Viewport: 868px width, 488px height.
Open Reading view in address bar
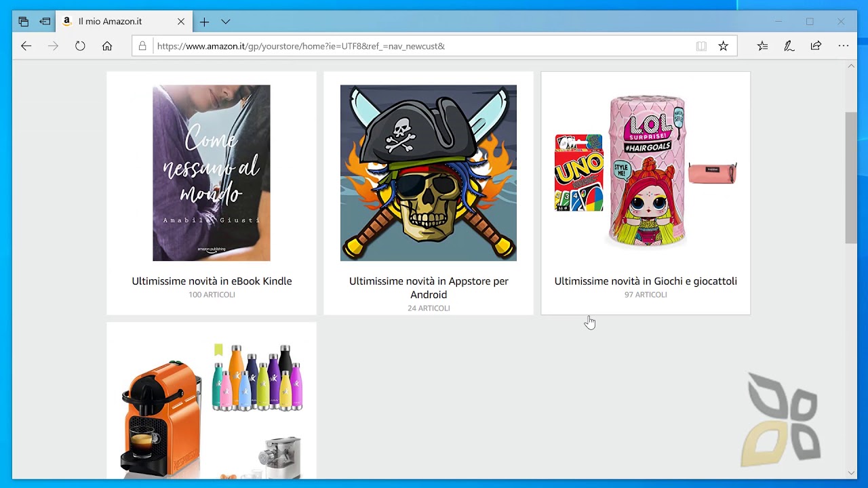(x=701, y=46)
